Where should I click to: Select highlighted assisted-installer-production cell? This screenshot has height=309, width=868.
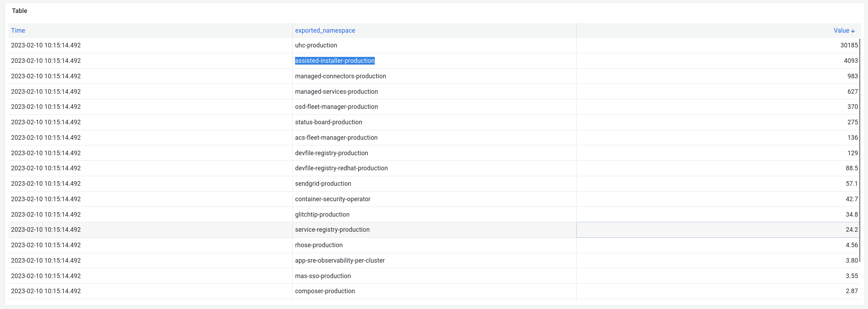pyautogui.click(x=335, y=61)
